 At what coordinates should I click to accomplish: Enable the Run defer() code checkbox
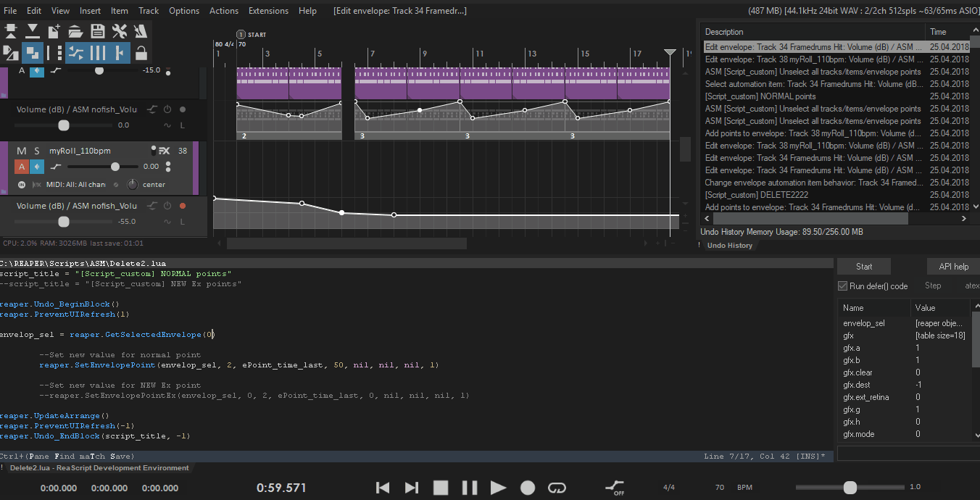tap(843, 286)
